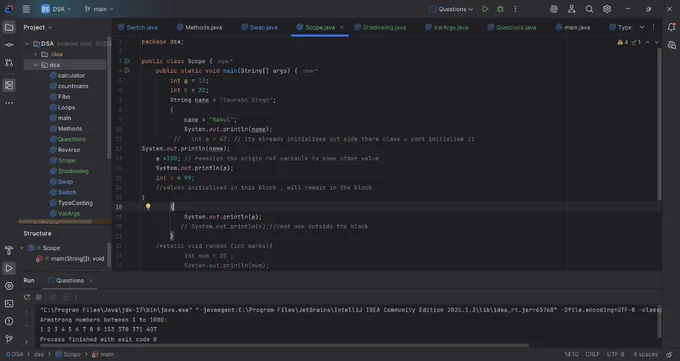Open the Run tool window icon

(9, 268)
